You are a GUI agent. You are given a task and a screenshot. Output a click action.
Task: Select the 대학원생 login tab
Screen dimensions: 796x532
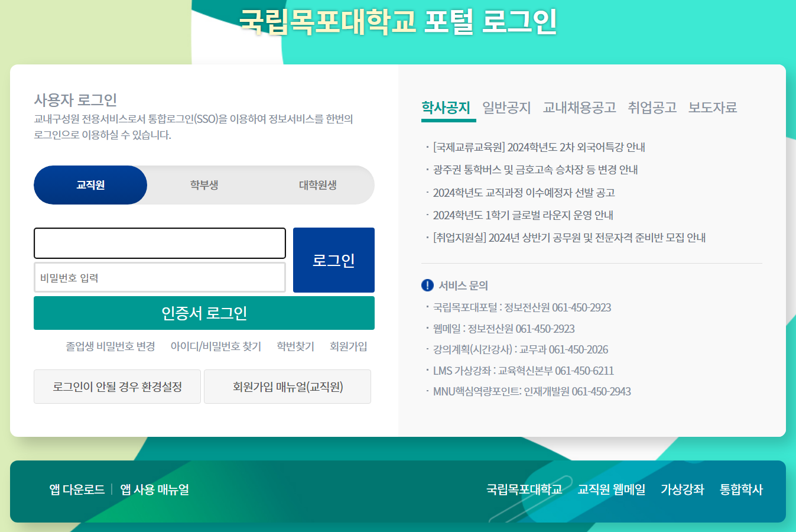pyautogui.click(x=317, y=184)
